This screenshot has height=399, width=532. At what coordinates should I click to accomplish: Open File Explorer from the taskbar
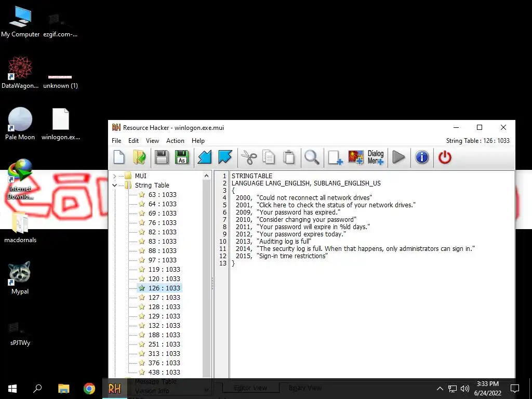(63, 389)
